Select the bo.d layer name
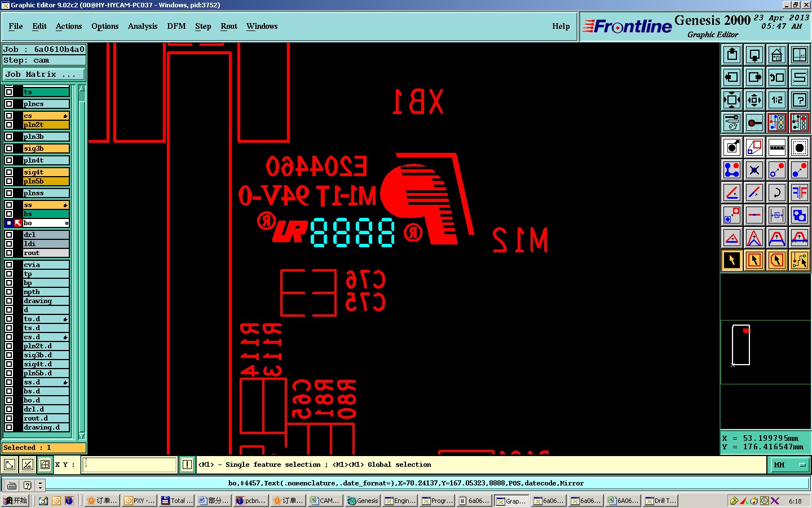 [x=46, y=400]
